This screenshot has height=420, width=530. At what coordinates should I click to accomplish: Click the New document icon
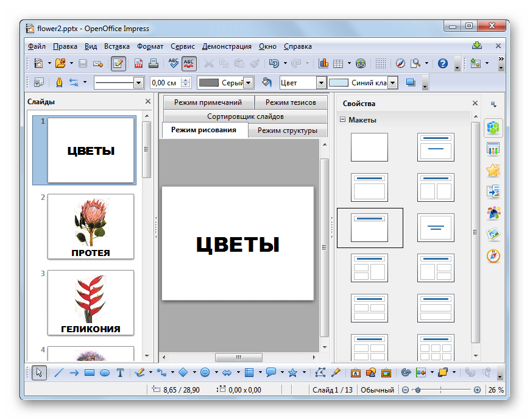pos(38,63)
